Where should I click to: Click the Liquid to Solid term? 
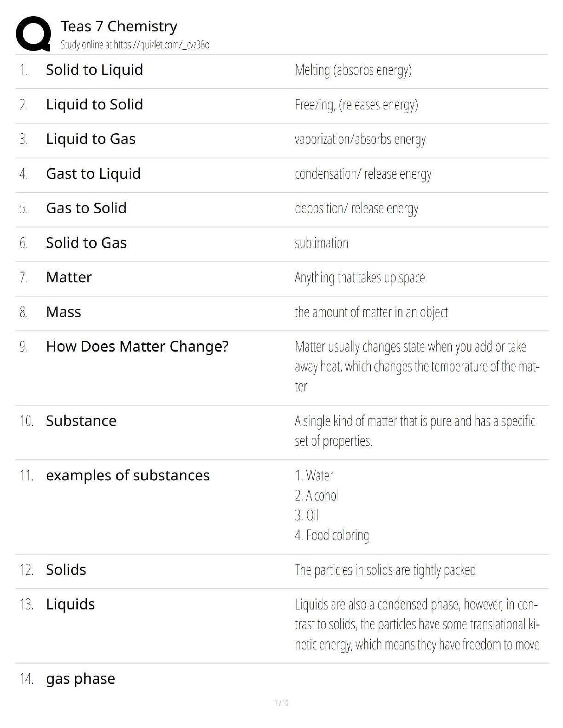[x=94, y=104]
